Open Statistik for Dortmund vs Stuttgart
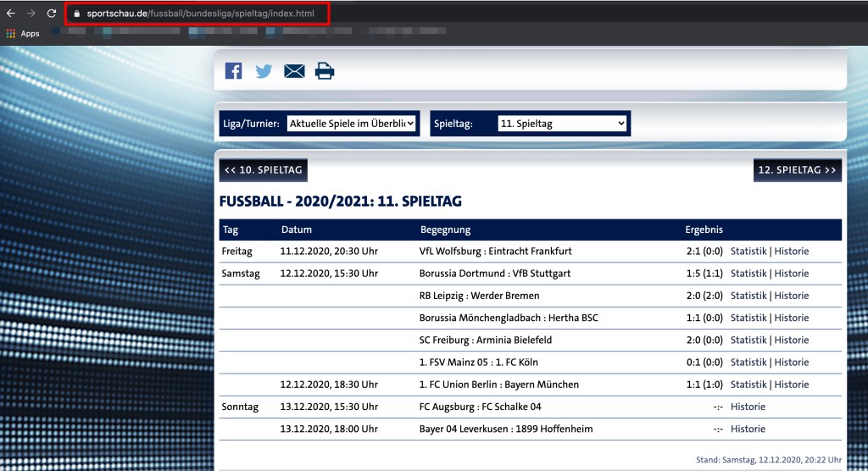The width and height of the screenshot is (868, 471). (x=748, y=274)
